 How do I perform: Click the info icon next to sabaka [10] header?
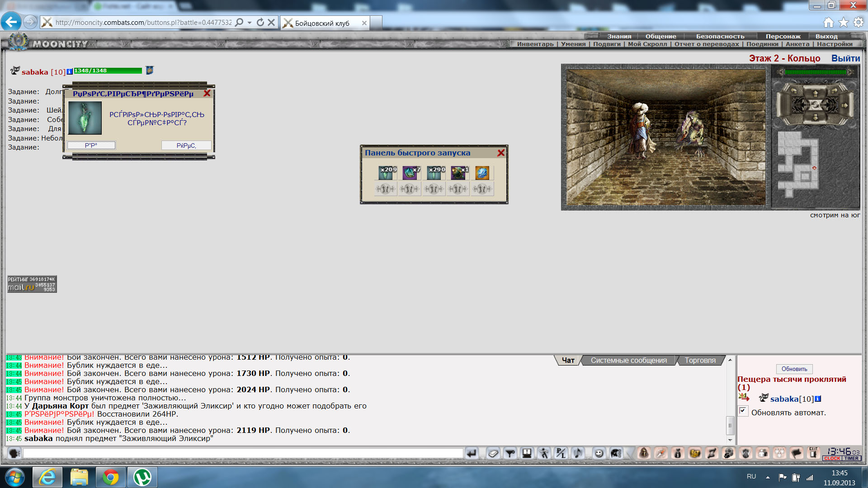pyautogui.click(x=70, y=71)
